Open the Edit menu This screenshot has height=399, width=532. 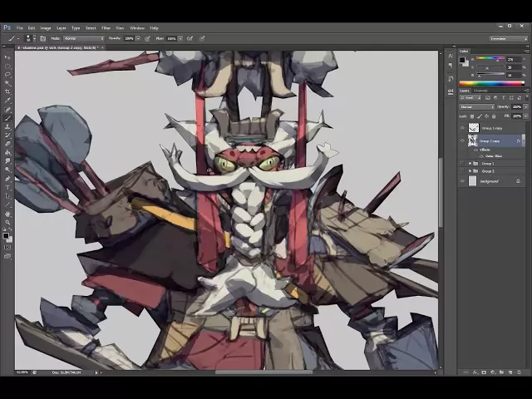[x=32, y=28]
